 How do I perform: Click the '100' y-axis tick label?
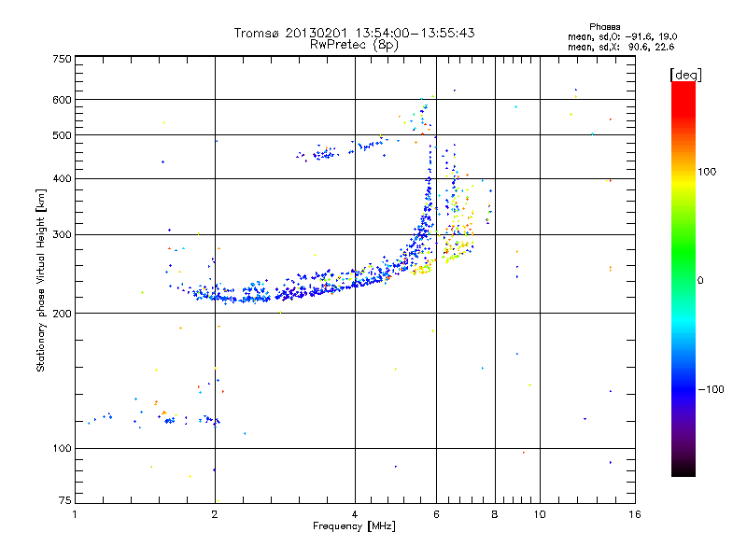point(63,448)
